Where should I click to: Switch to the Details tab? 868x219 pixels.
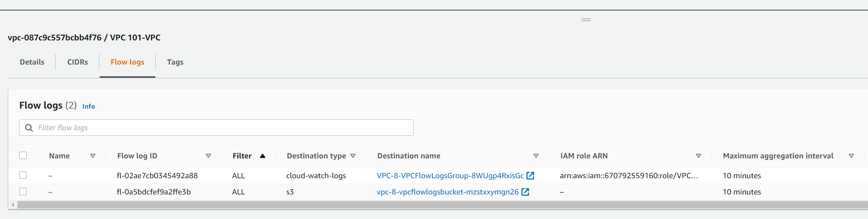point(32,62)
